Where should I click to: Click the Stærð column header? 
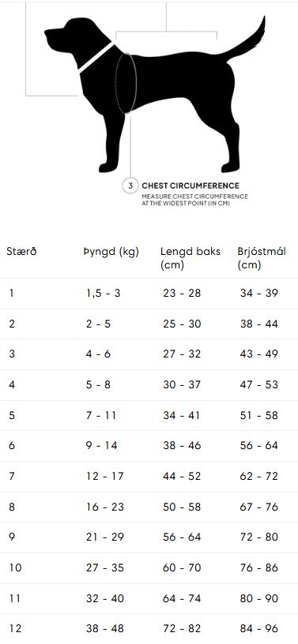tap(21, 251)
